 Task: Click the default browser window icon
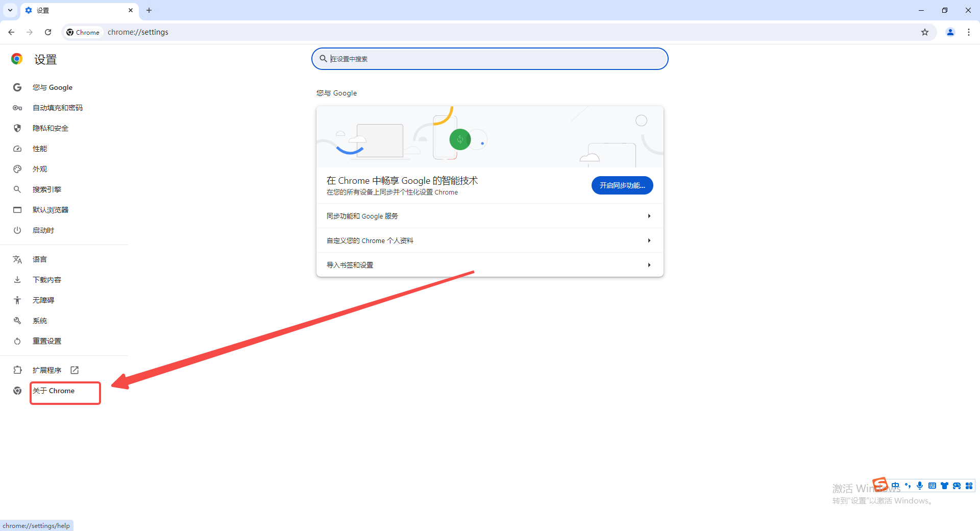(x=17, y=210)
